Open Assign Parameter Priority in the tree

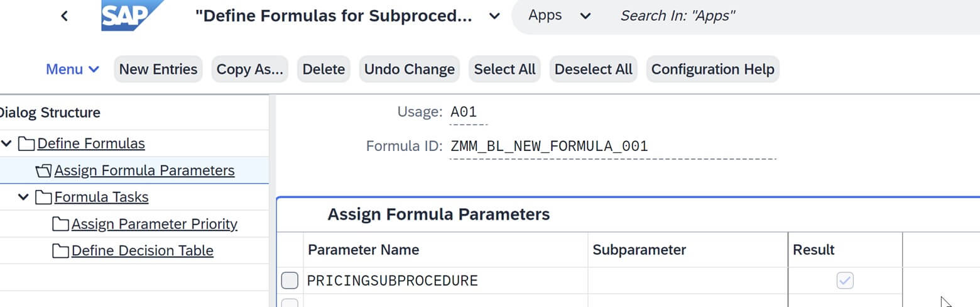[x=154, y=225]
